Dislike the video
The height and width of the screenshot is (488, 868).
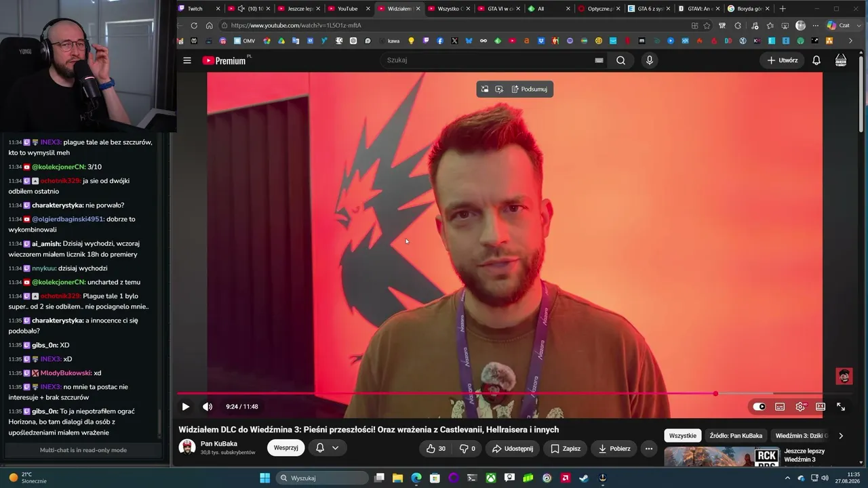click(x=467, y=449)
